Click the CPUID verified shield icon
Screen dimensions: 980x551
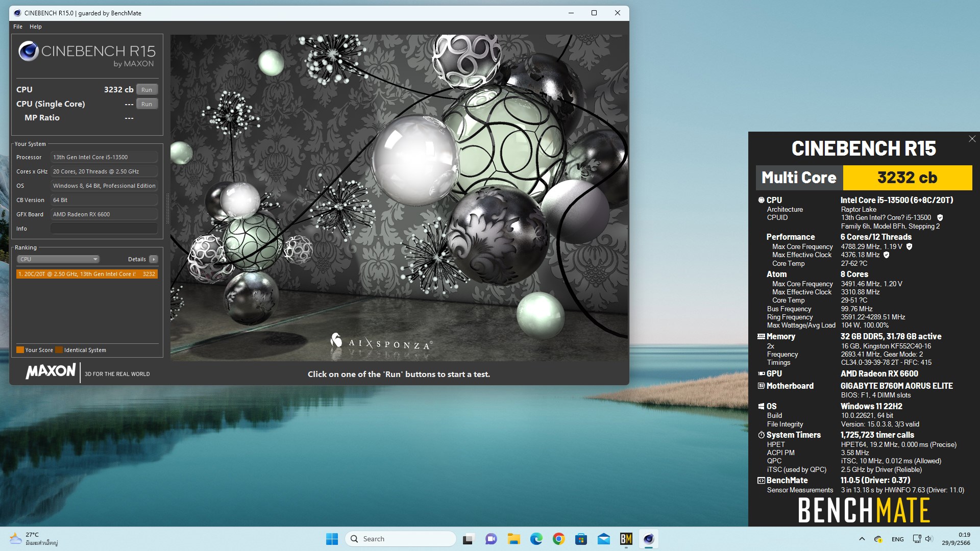pyautogui.click(x=940, y=218)
